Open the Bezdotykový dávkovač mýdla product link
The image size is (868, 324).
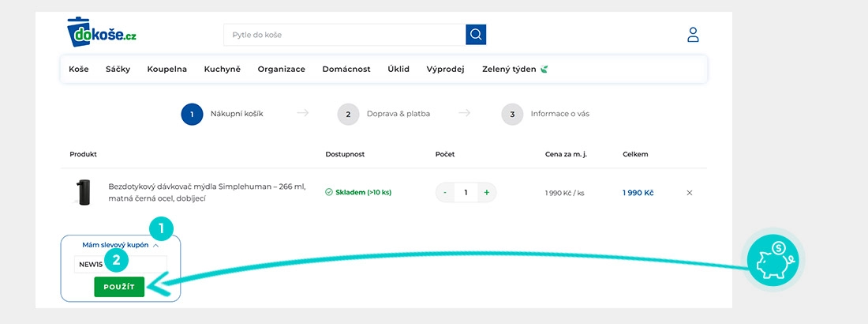tap(207, 192)
